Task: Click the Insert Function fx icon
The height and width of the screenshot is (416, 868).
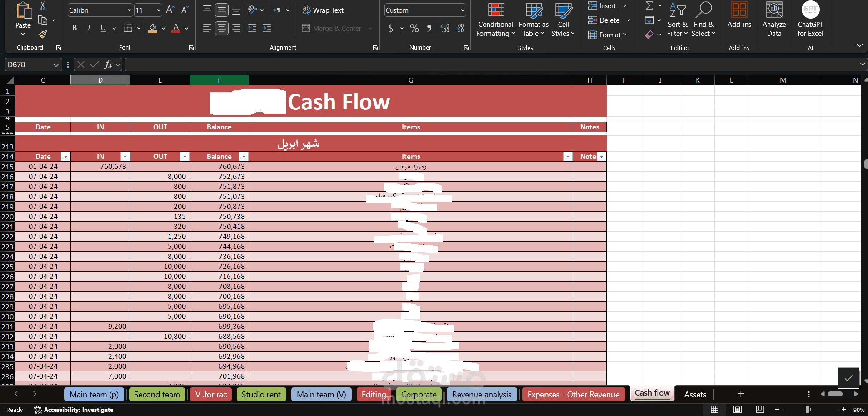Action: tap(108, 64)
